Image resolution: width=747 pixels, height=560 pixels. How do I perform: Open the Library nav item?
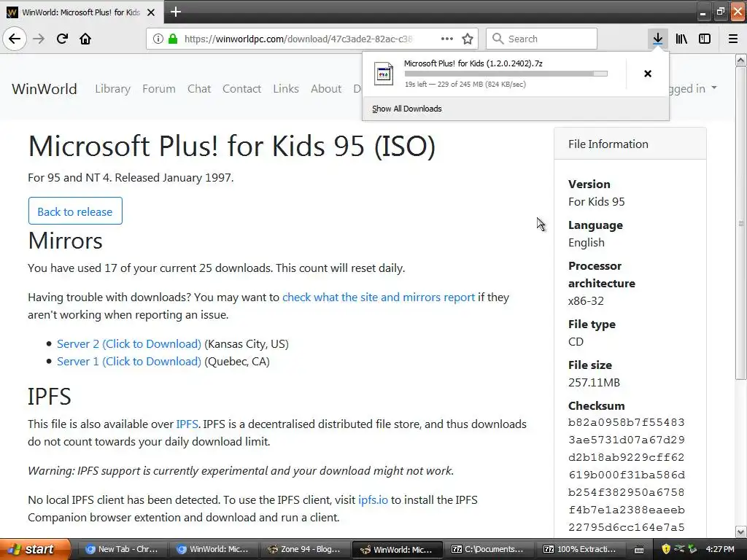click(x=112, y=88)
